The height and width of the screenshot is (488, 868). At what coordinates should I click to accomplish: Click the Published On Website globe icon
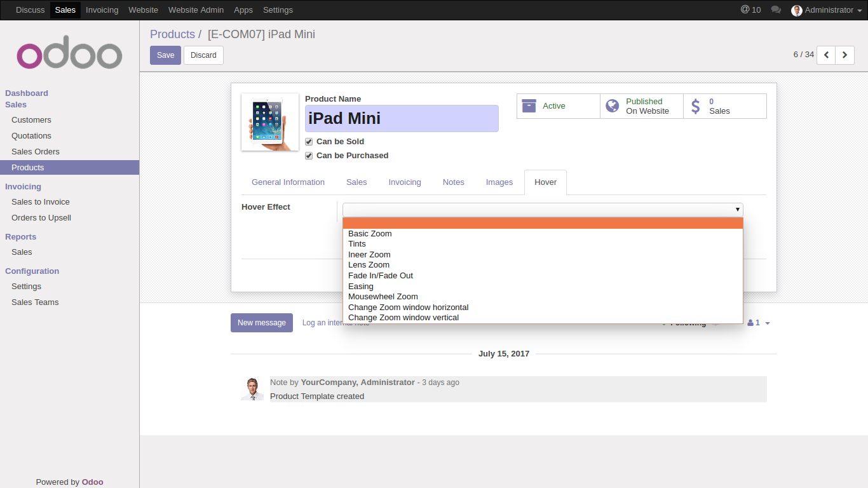pyautogui.click(x=612, y=106)
